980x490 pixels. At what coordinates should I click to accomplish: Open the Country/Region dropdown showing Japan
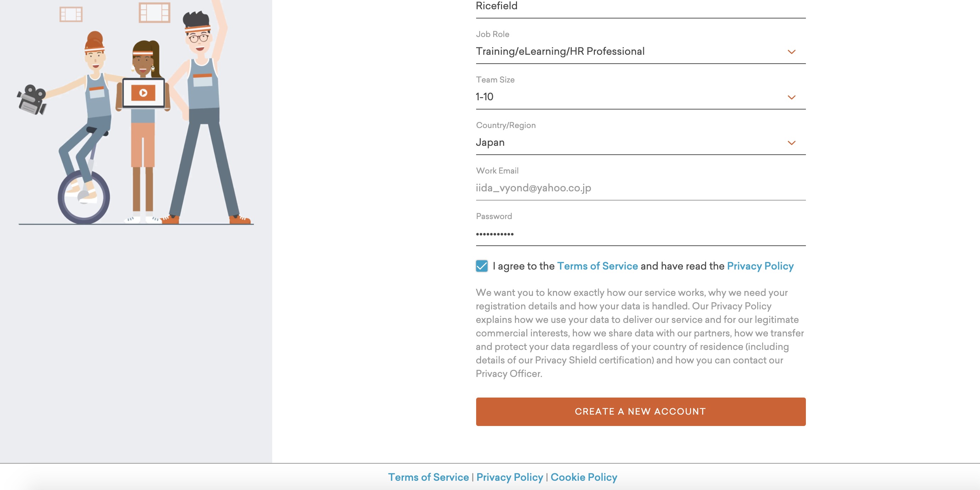coord(641,143)
